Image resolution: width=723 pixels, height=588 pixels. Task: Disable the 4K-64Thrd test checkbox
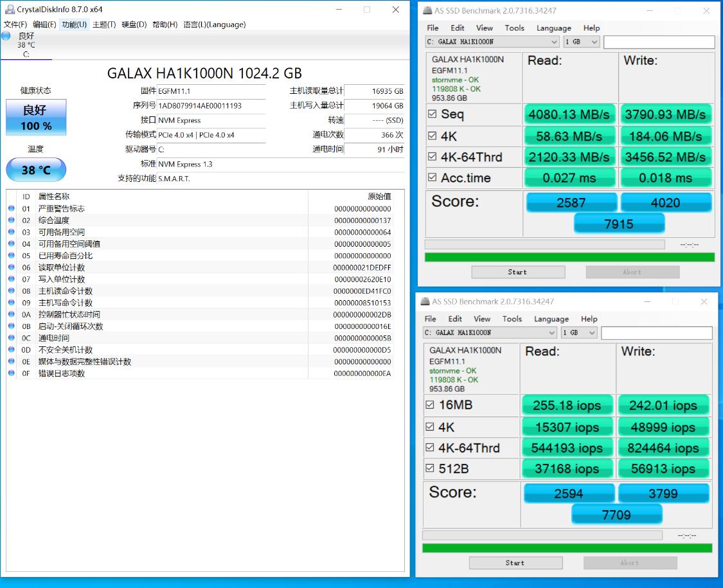tap(433, 157)
